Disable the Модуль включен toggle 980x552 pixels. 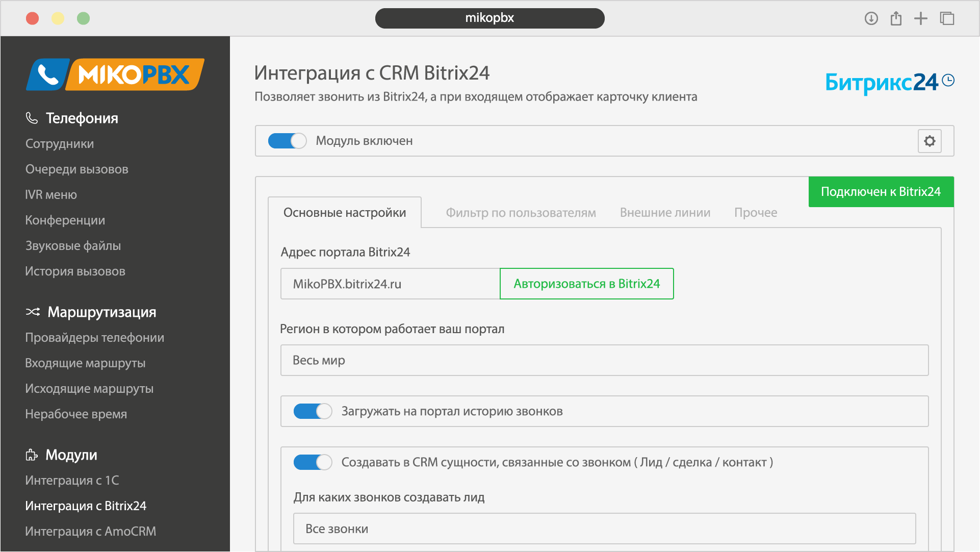pos(287,141)
